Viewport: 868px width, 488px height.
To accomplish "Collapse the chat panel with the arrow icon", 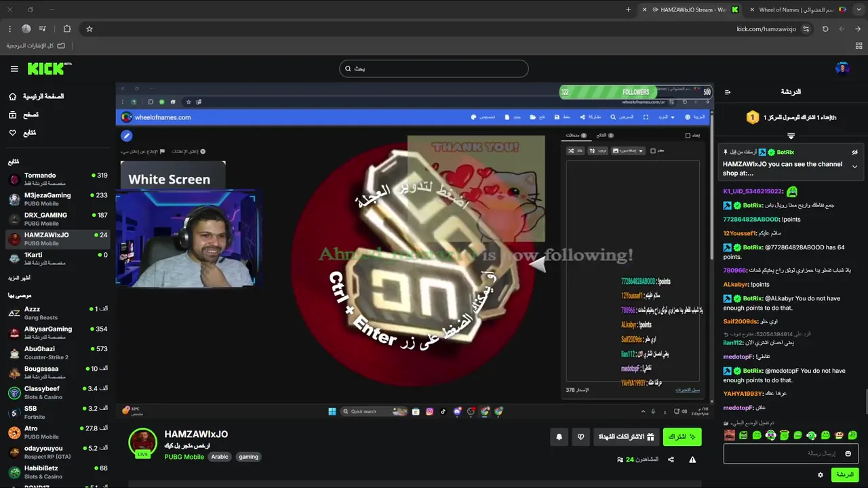I will pos(728,92).
